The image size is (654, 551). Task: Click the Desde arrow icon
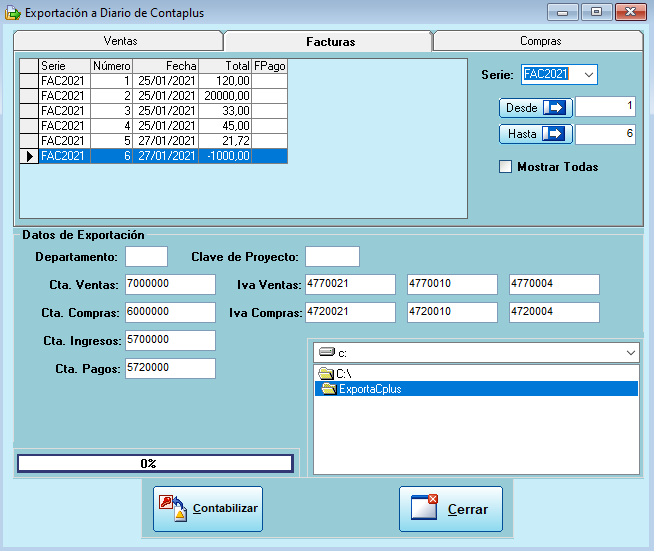(x=554, y=108)
